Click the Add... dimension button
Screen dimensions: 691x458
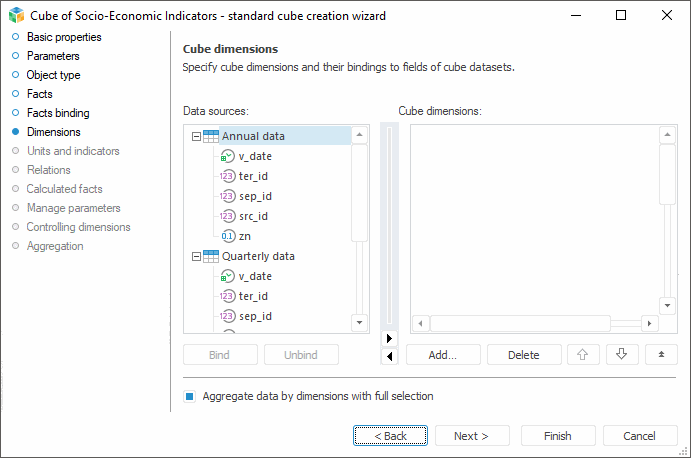point(442,354)
